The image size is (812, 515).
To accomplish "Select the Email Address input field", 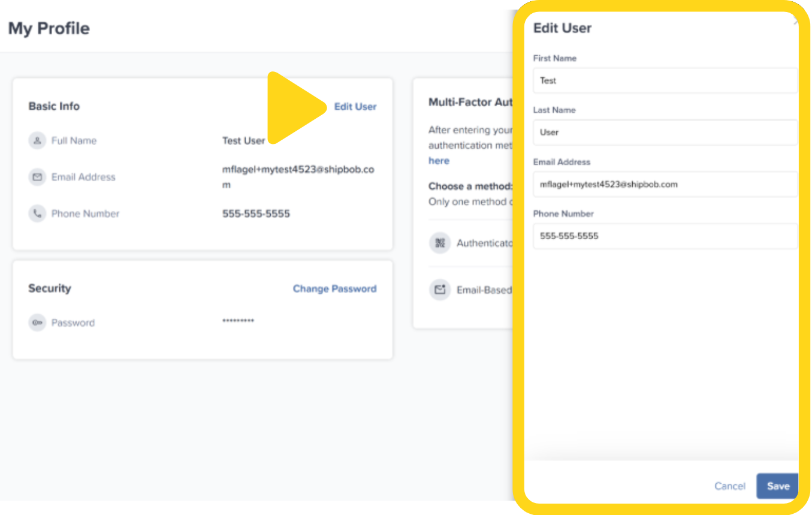I will [x=665, y=184].
